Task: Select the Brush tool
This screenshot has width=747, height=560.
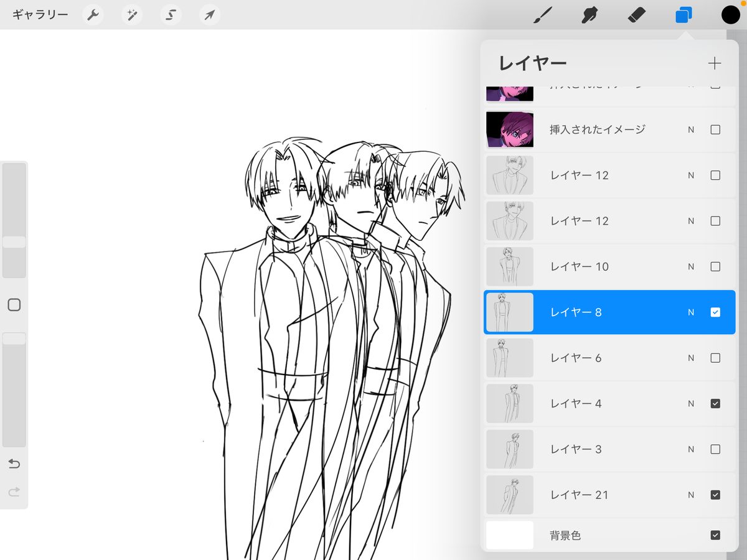Action: 543,15
